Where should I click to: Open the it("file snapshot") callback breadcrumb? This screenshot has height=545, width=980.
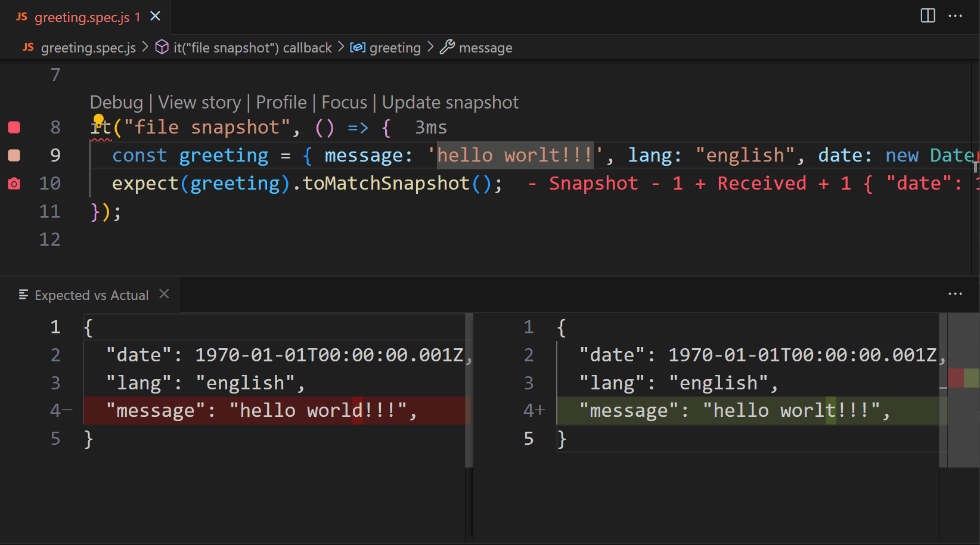250,47
